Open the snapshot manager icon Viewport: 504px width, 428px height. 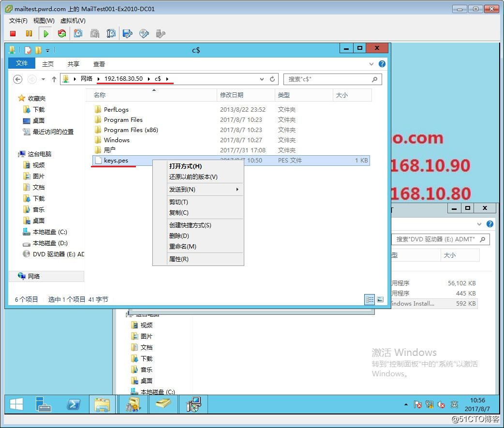coord(111,33)
